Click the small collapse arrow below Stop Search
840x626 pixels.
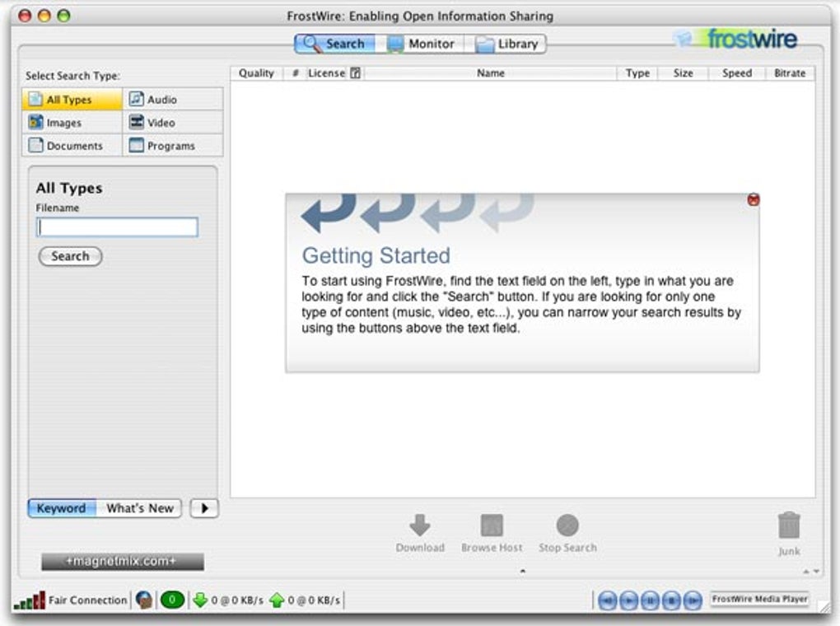522,572
